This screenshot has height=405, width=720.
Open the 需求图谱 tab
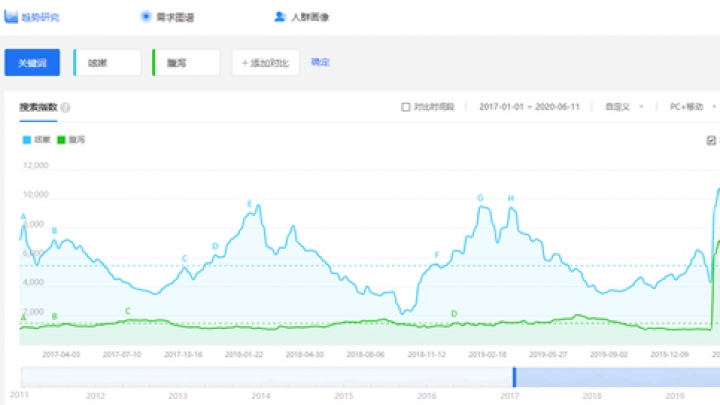pyautogui.click(x=172, y=17)
